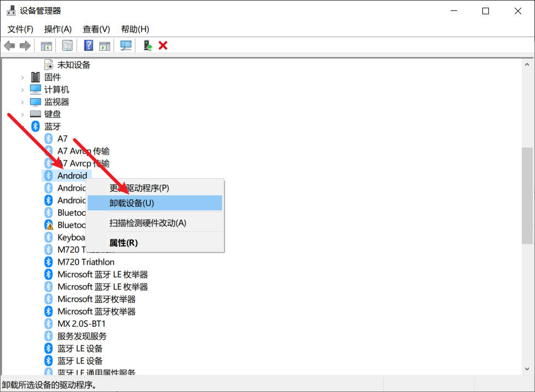Select the 计算机 category label
The width and height of the screenshot is (535, 392).
(x=56, y=89)
